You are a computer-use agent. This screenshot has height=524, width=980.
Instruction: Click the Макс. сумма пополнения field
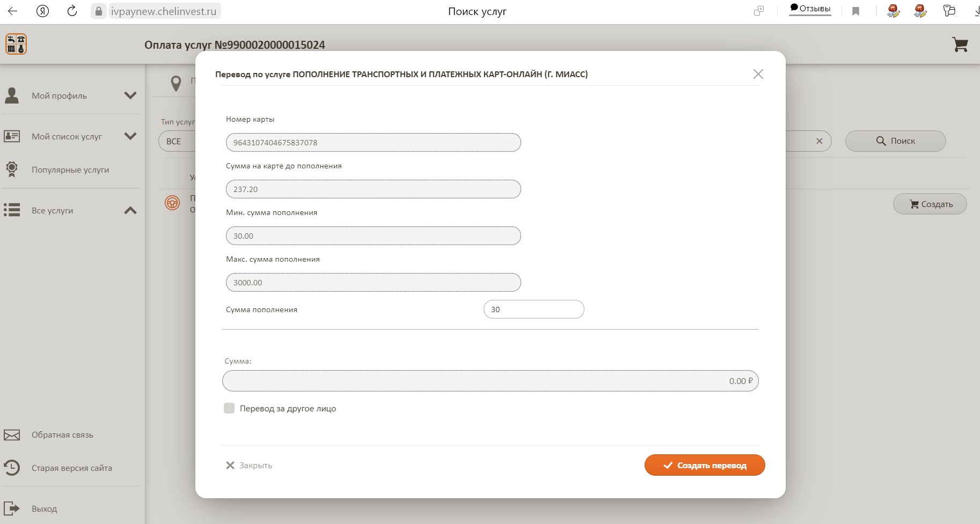pyautogui.click(x=374, y=283)
